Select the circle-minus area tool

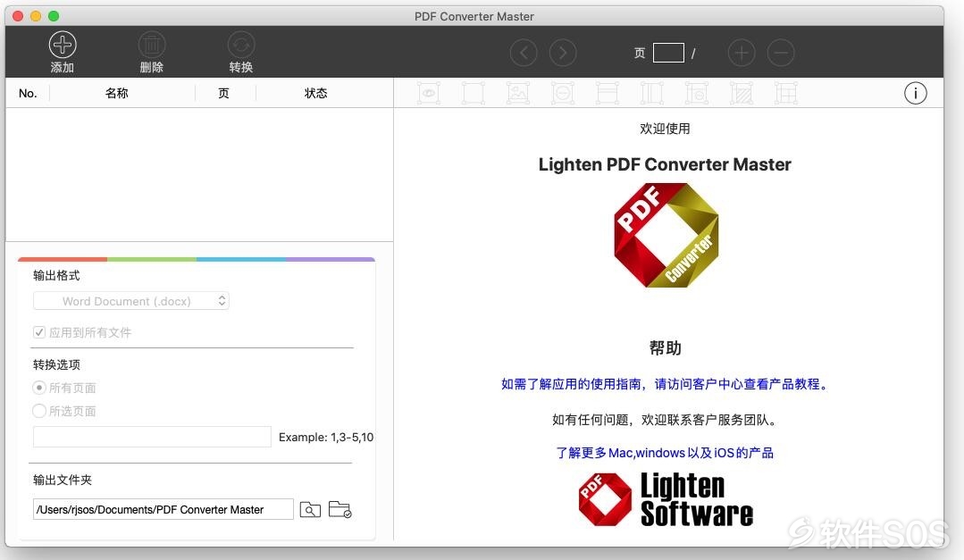pos(563,94)
